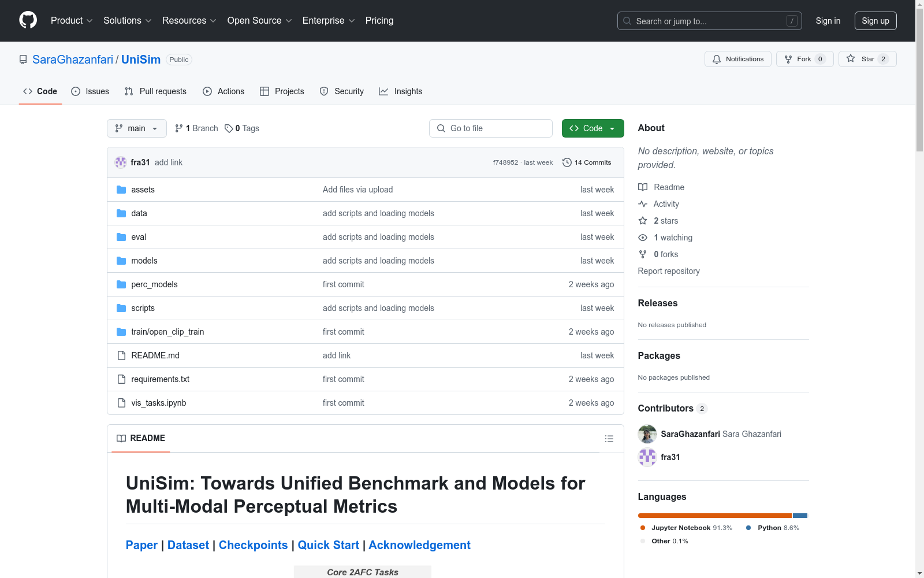Viewport: 924px width, 578px height.
Task: Click the Readme book icon in About
Action: [x=643, y=187]
